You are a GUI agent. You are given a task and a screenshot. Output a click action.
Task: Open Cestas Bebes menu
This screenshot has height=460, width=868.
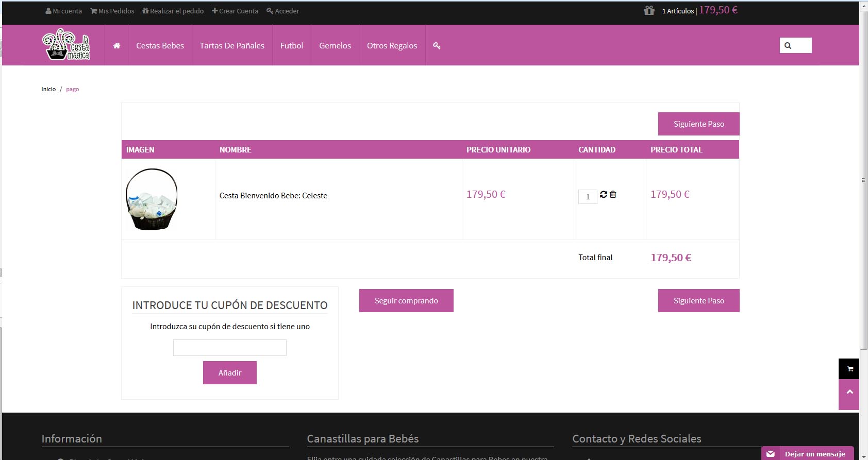pyautogui.click(x=160, y=45)
